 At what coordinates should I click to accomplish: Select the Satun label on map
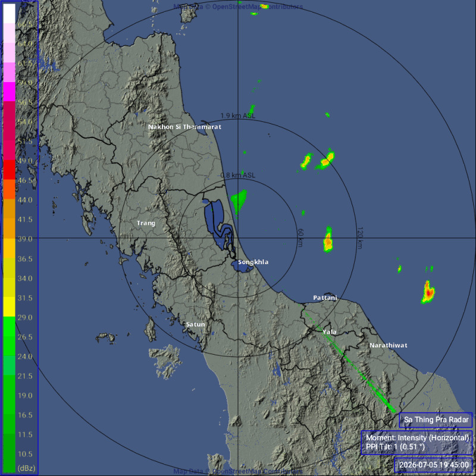click(195, 324)
